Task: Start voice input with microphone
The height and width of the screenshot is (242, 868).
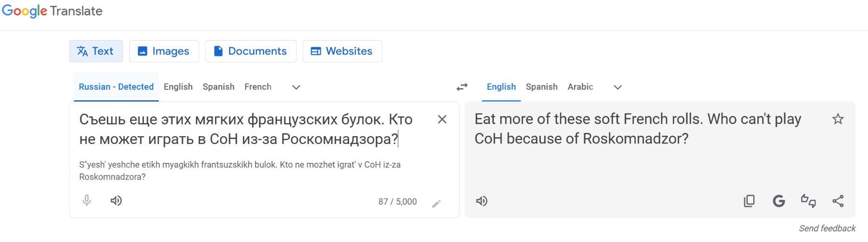Action: pos(87,200)
